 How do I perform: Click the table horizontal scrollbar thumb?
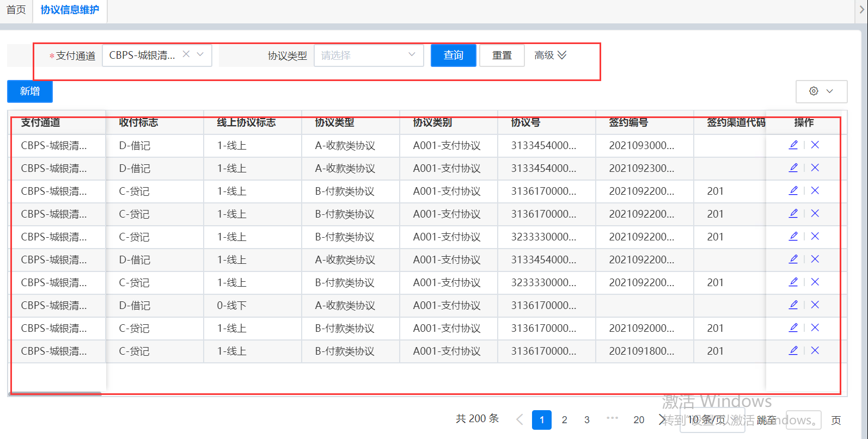pos(56,393)
